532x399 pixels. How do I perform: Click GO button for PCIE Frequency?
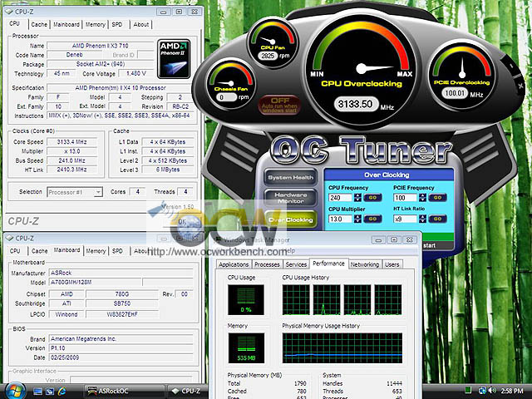click(x=437, y=198)
